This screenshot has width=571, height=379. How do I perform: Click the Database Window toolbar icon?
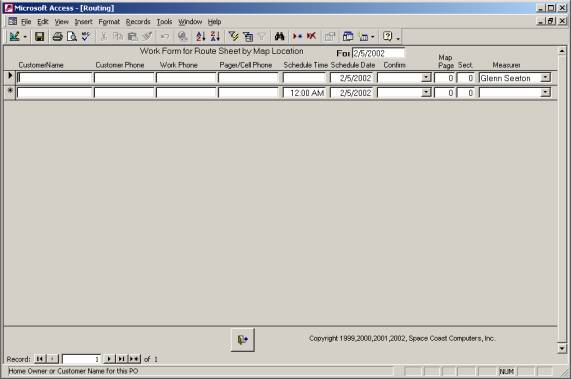(x=348, y=36)
